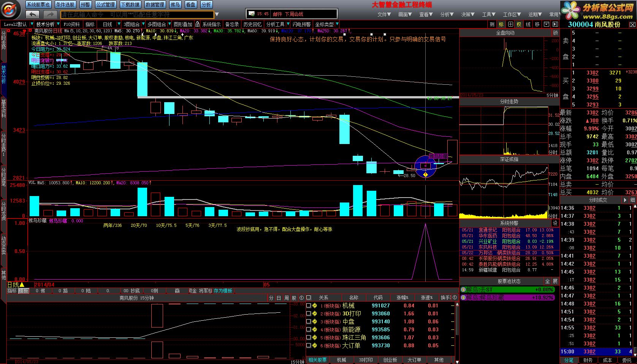This screenshot has height=364, width=637.
Task: Toggle the 标 marker tool icon
Action: [x=501, y=24]
